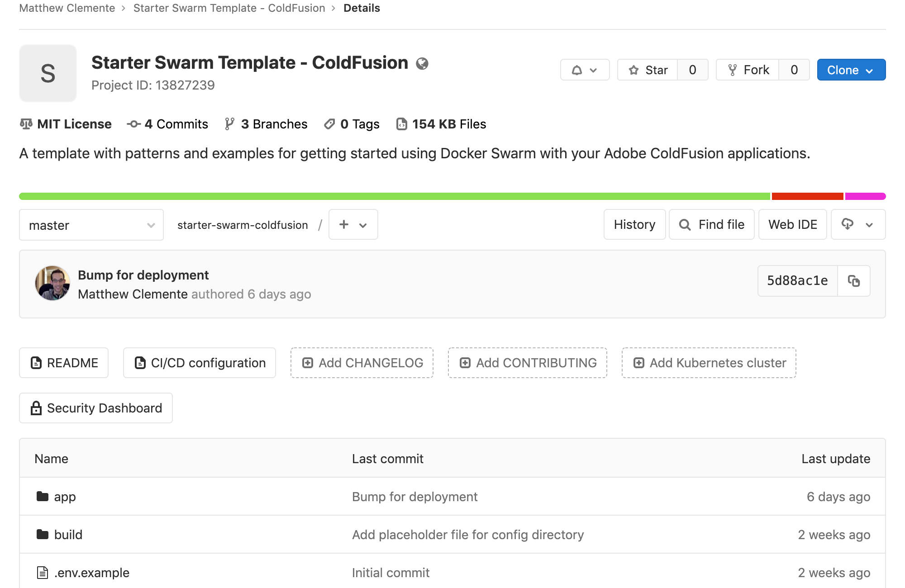The height and width of the screenshot is (588, 905).
Task: Click the public globe visibility icon
Action: (422, 64)
